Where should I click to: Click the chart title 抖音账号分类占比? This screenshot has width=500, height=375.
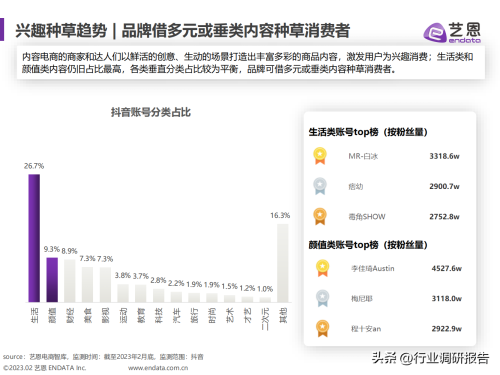(151, 112)
